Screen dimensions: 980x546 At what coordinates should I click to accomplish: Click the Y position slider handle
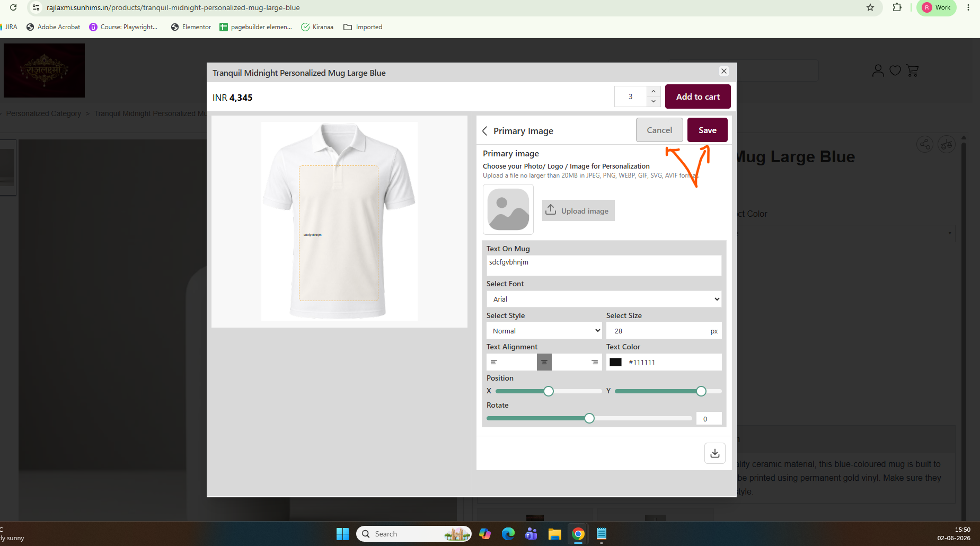pyautogui.click(x=701, y=391)
